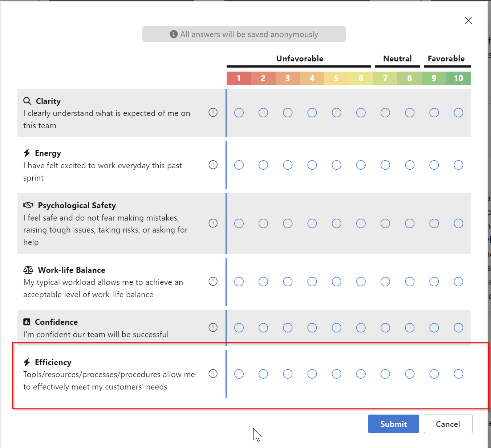This screenshot has height=448, width=491.
Task: Click the info indicator beside Psychological Safety
Action: tap(213, 223)
